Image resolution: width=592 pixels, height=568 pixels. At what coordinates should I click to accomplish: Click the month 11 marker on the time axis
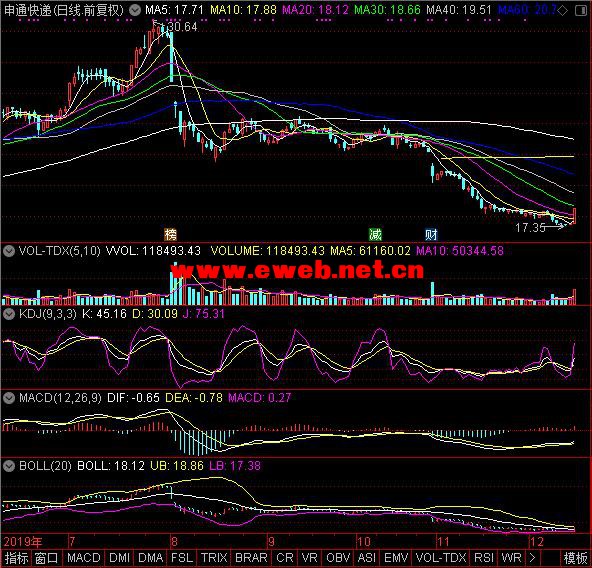[x=443, y=542]
